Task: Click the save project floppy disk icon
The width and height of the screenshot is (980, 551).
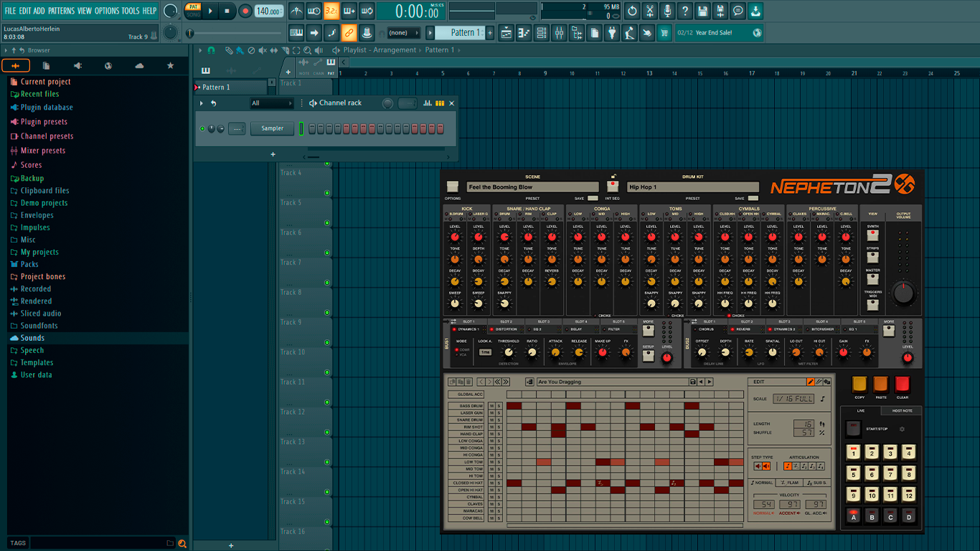Action: (x=702, y=11)
